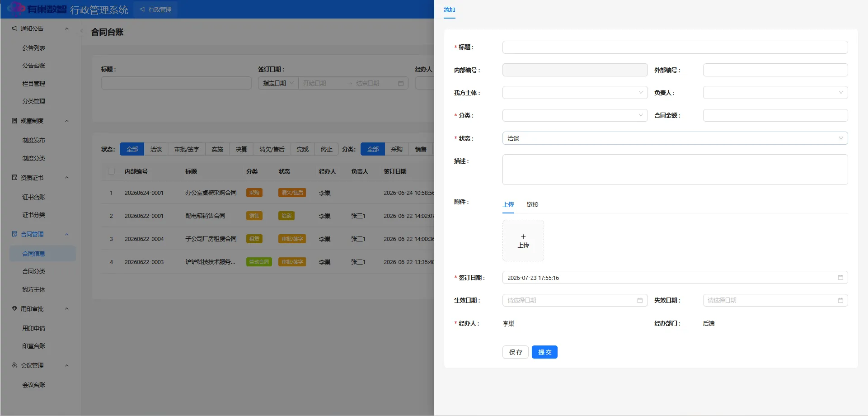868x416 pixels.
Task: Open the 指定日期 dropdown in filter
Action: pos(278,83)
